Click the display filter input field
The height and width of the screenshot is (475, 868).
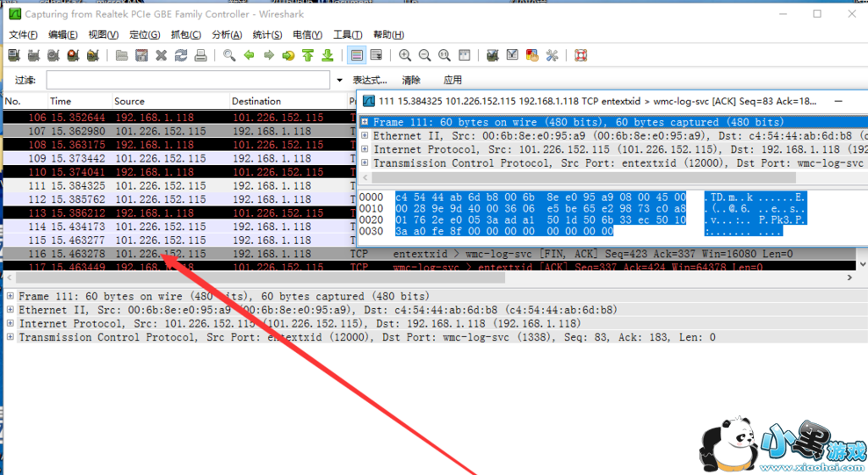(188, 80)
